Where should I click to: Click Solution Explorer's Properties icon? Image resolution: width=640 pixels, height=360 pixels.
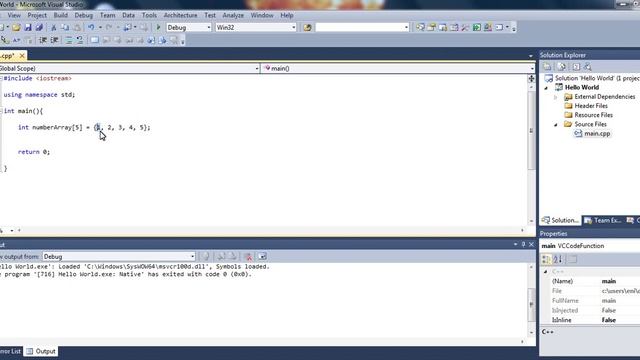547,67
